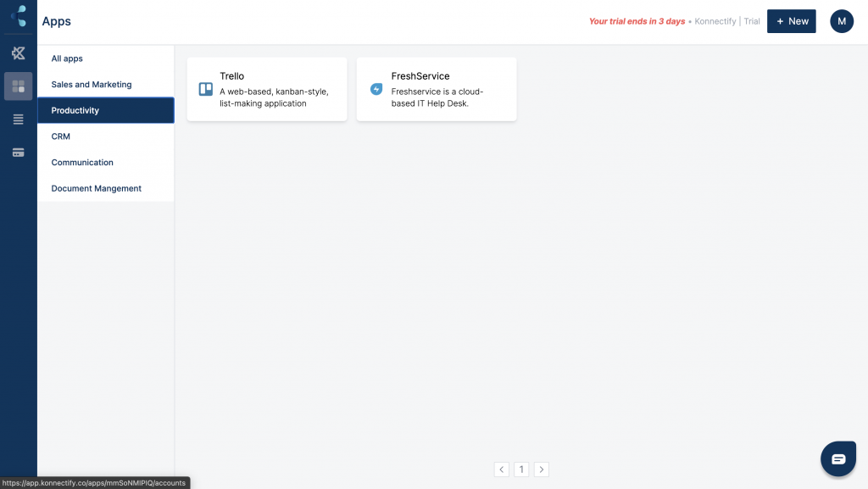This screenshot has width=868, height=489.
Task: Click the New button
Action: click(792, 21)
